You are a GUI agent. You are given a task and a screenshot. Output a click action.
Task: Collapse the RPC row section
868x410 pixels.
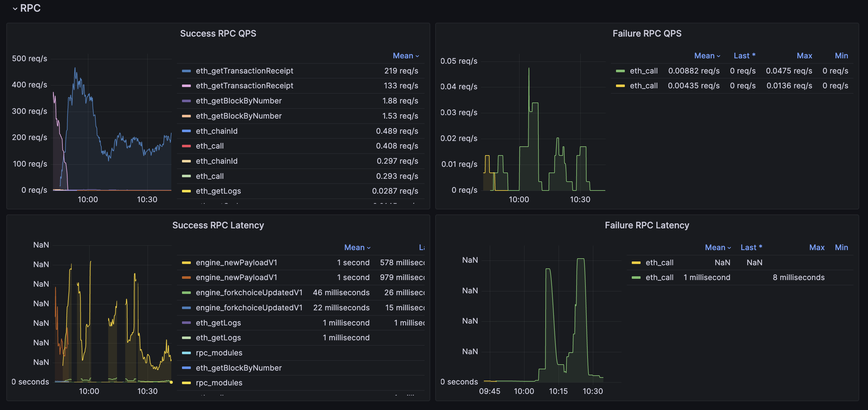[x=15, y=9]
